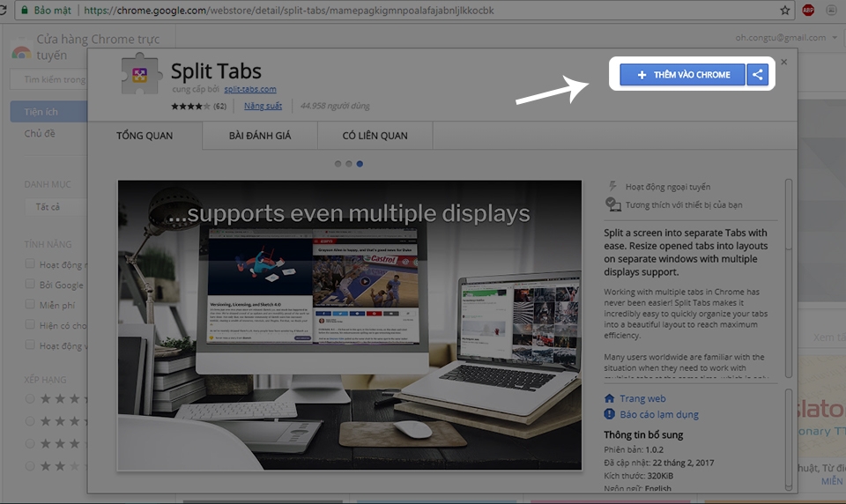Toggle the Bởi Google checkbox
846x504 pixels.
(x=30, y=284)
